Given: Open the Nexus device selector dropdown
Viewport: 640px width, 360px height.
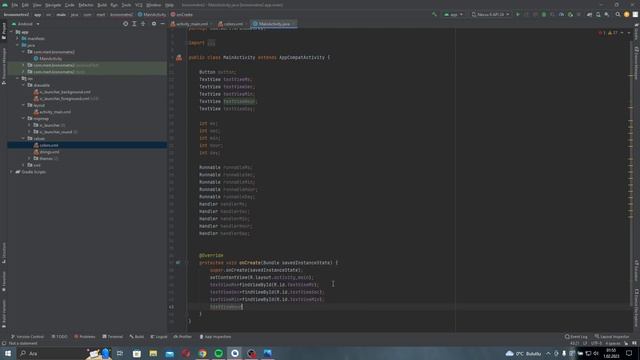Looking at the screenshot, I should pyautogui.click(x=491, y=14).
